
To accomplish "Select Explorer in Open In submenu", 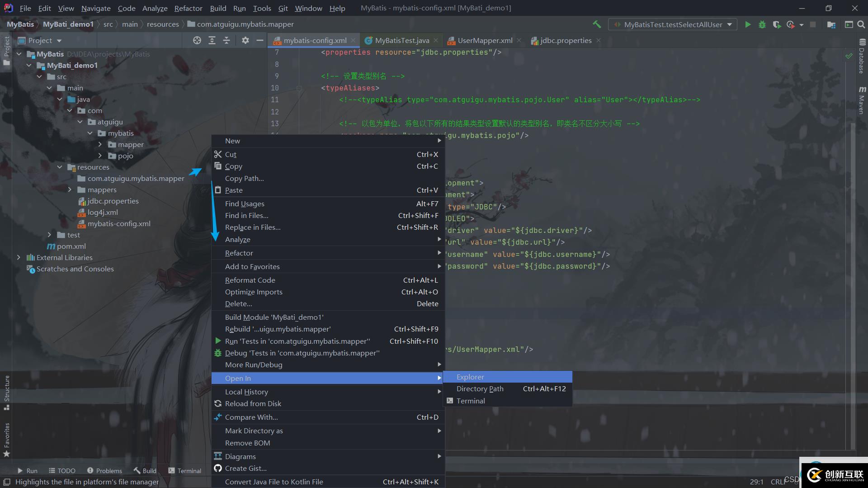I will point(508,377).
